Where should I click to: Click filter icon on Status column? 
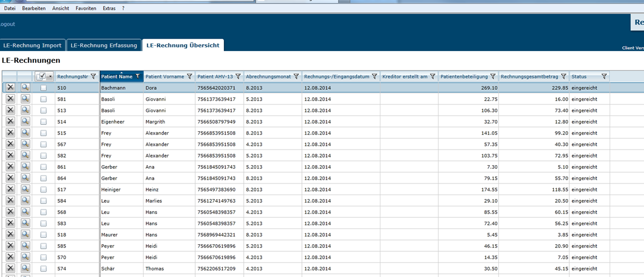604,76
